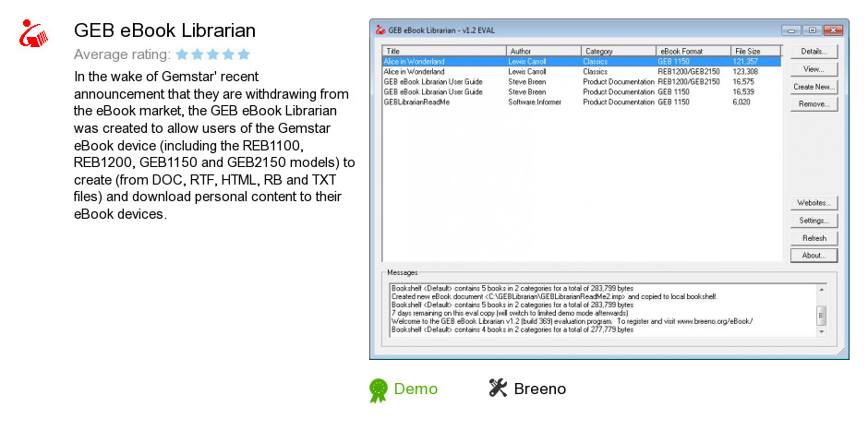The height and width of the screenshot is (431, 868).
Task: Select User Guide row with size 16,575
Action: (x=581, y=81)
